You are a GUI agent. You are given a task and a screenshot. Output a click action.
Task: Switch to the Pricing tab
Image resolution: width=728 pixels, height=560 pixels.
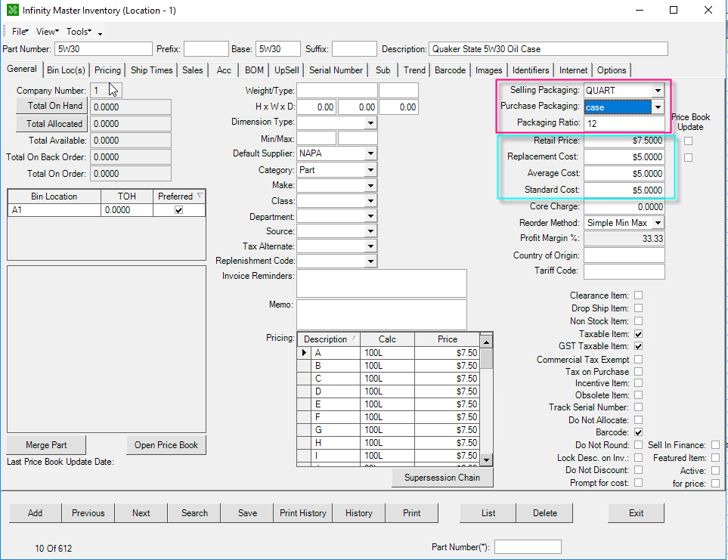pyautogui.click(x=107, y=70)
